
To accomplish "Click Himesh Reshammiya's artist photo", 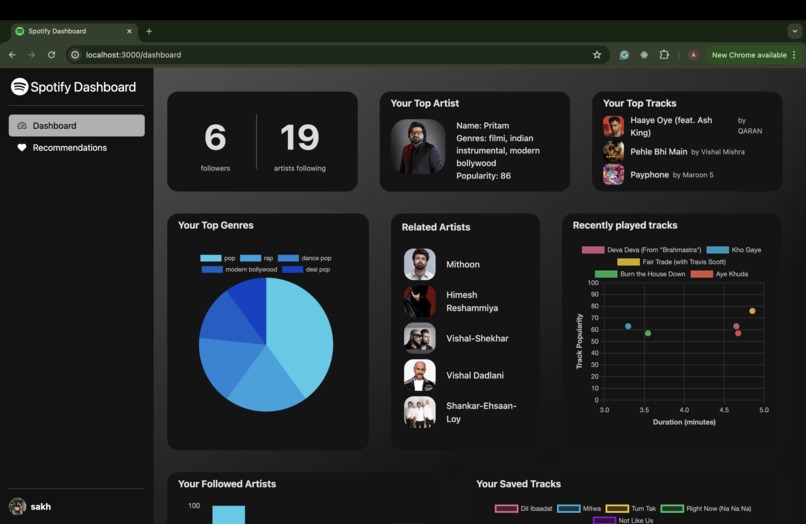I will pos(419,301).
